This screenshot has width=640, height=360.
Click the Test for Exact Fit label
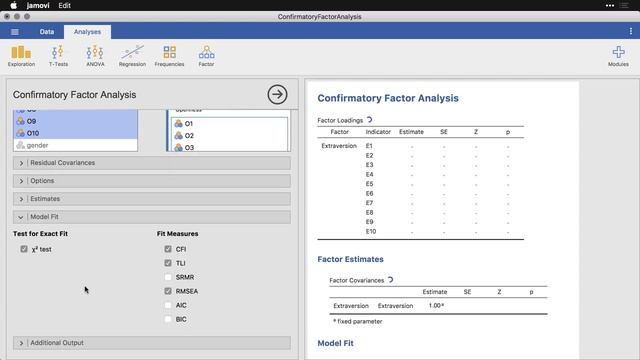pos(40,234)
